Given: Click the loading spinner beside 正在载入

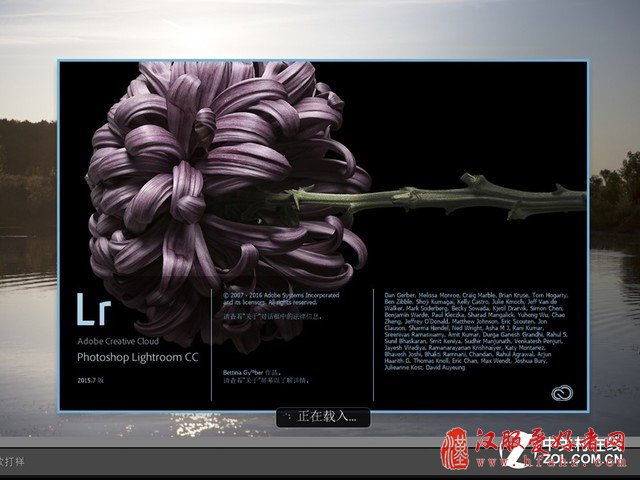Looking at the screenshot, I should pyautogui.click(x=288, y=416).
